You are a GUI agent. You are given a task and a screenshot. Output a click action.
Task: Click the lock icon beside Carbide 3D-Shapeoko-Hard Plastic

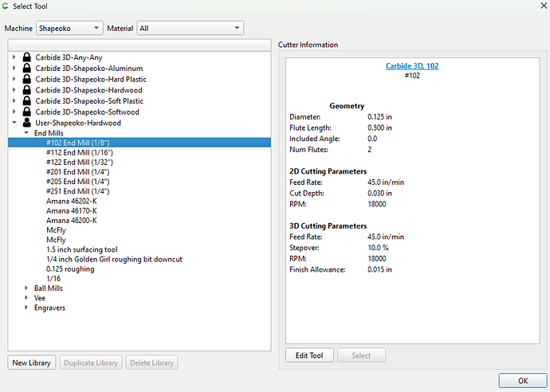[26, 79]
